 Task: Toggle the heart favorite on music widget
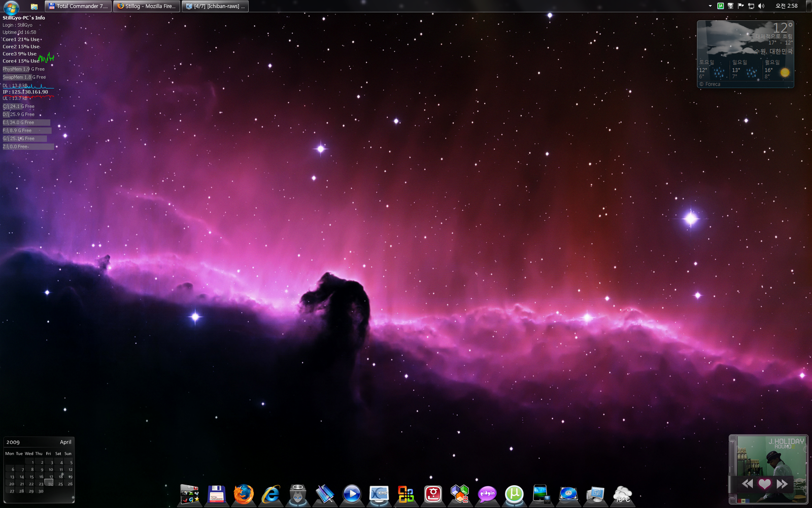click(764, 484)
